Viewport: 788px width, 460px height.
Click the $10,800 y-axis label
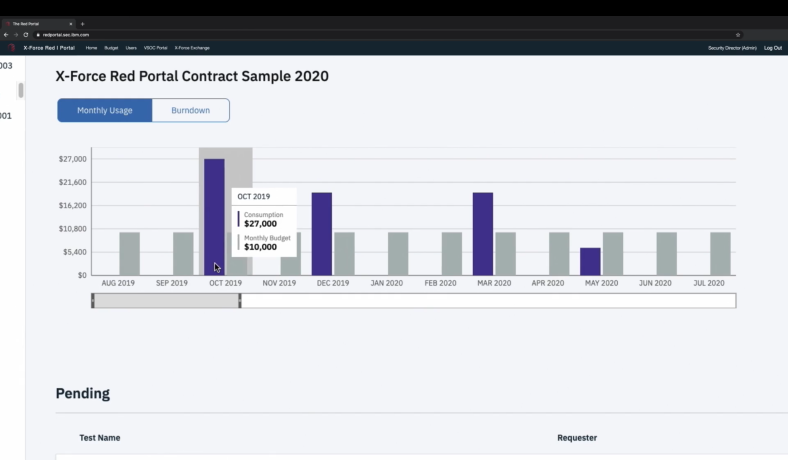(72, 229)
